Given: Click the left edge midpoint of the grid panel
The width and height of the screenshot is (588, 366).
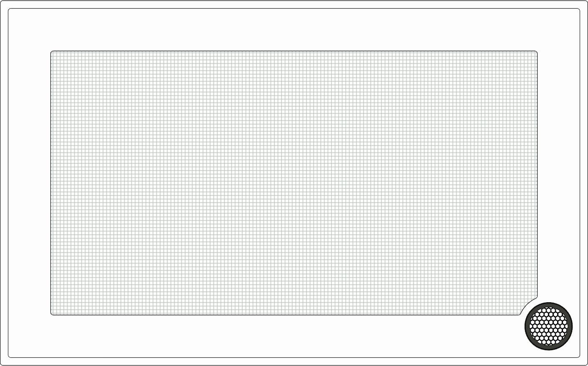Looking at the screenshot, I should pos(51,183).
